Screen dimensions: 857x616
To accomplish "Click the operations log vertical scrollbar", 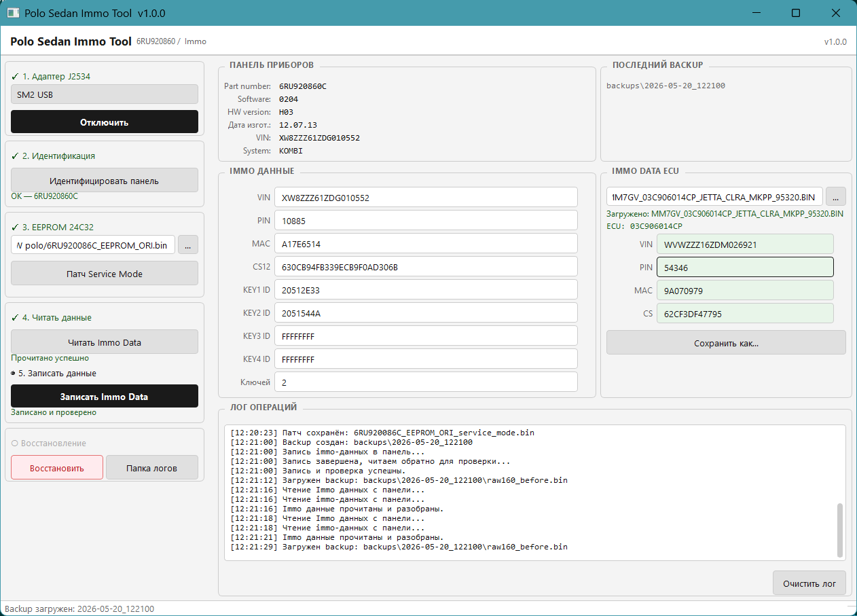I will [840, 529].
